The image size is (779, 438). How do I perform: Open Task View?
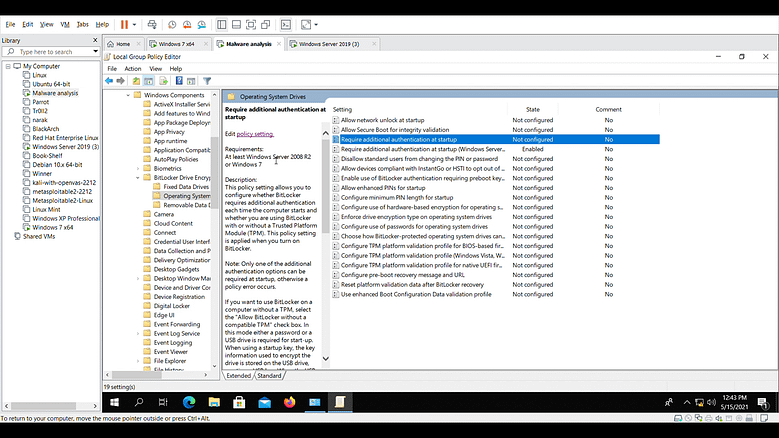163,402
